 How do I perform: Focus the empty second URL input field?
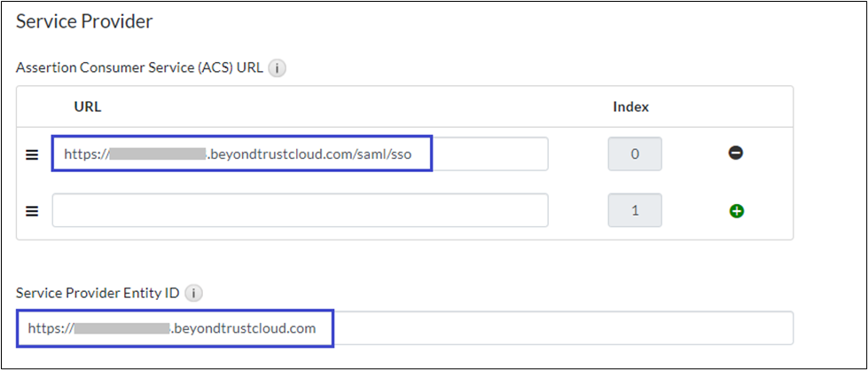pos(300,210)
